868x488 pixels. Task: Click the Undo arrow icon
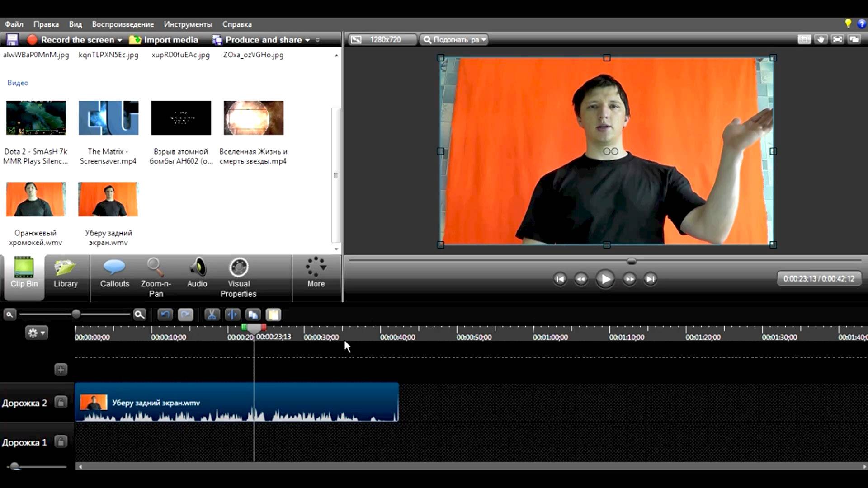[x=165, y=314]
